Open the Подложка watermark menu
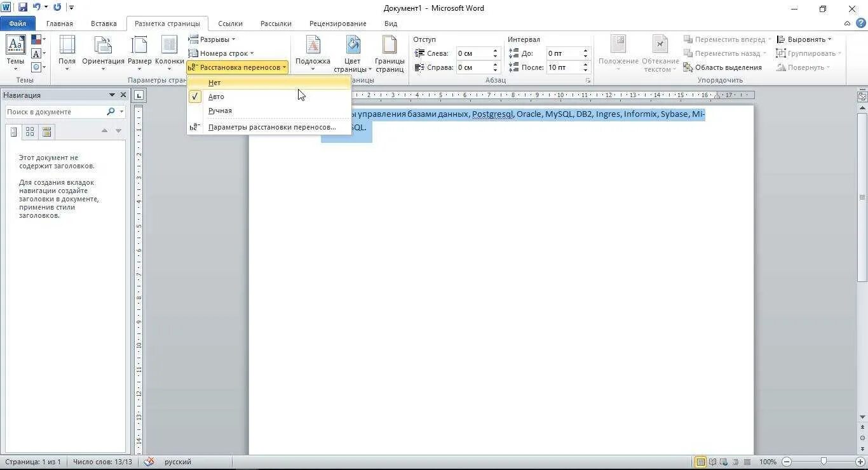 coord(313,53)
